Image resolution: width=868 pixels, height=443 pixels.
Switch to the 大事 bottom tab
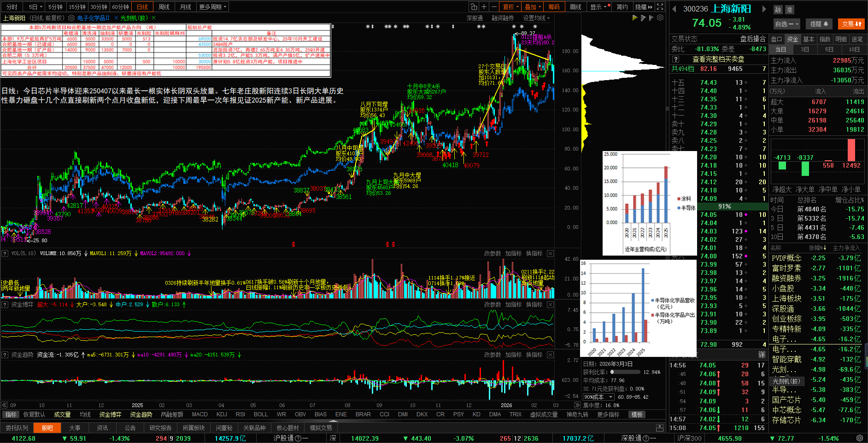pos(75,428)
